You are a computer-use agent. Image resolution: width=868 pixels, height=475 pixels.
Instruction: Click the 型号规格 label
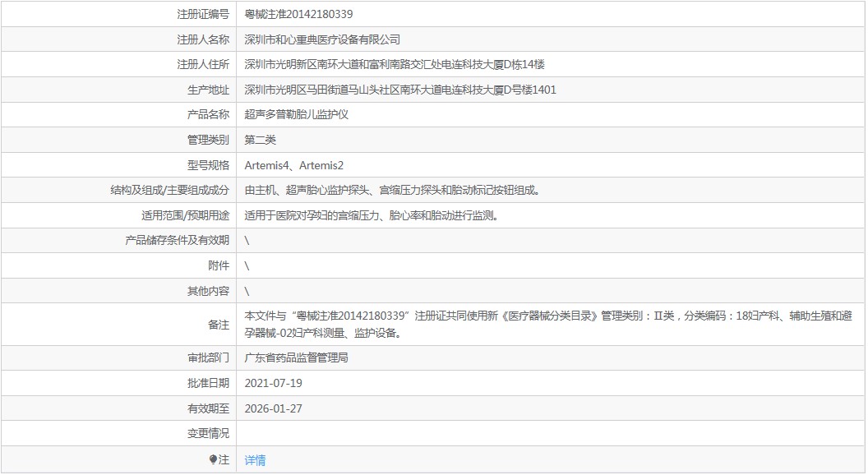[x=208, y=165]
